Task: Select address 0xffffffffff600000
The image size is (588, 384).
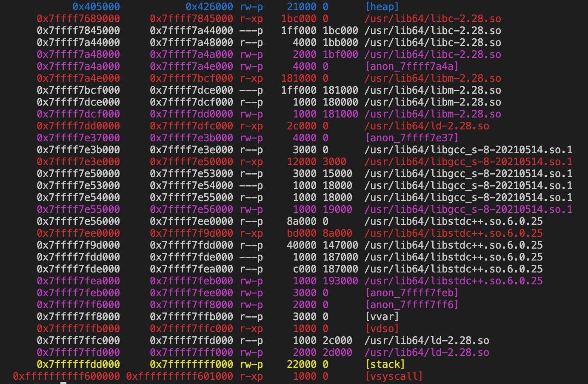Action: [66, 376]
